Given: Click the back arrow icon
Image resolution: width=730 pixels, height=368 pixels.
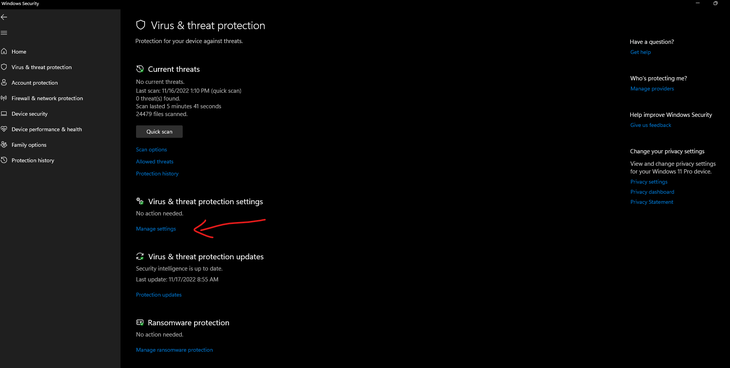Looking at the screenshot, I should pyautogui.click(x=4, y=17).
